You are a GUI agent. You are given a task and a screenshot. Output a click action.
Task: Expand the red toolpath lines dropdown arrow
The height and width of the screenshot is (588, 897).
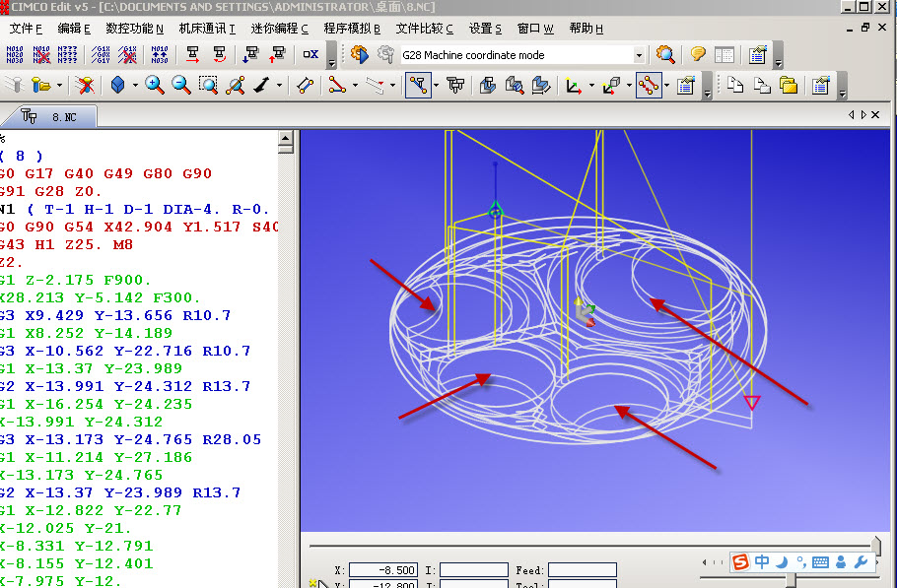click(x=355, y=86)
